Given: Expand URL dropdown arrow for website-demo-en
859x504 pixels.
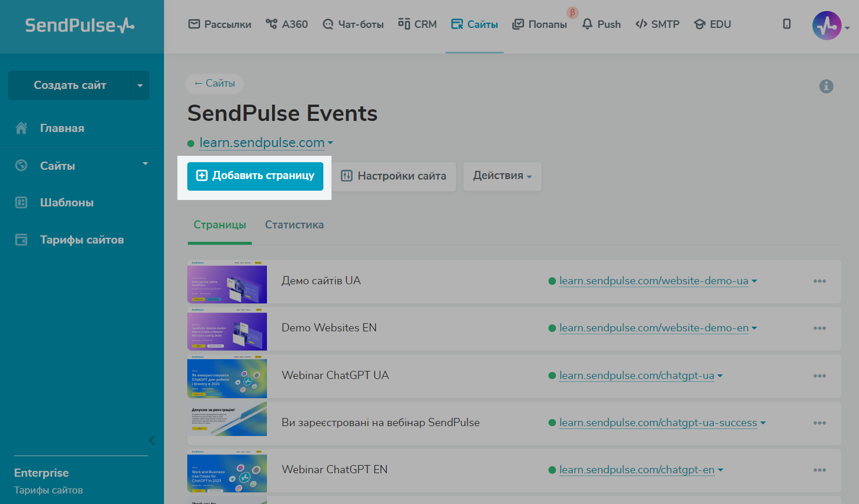Looking at the screenshot, I should tap(754, 328).
